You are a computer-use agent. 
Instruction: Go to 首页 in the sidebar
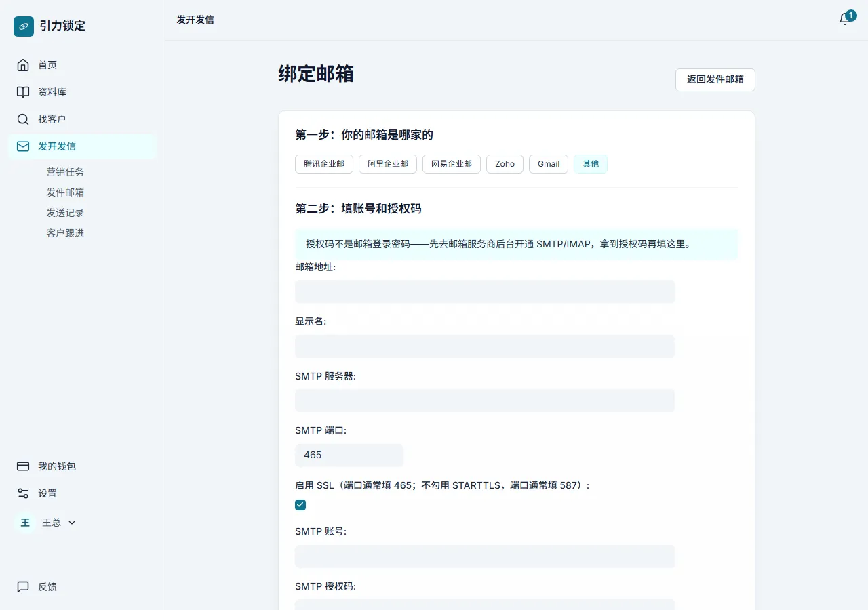click(83, 65)
